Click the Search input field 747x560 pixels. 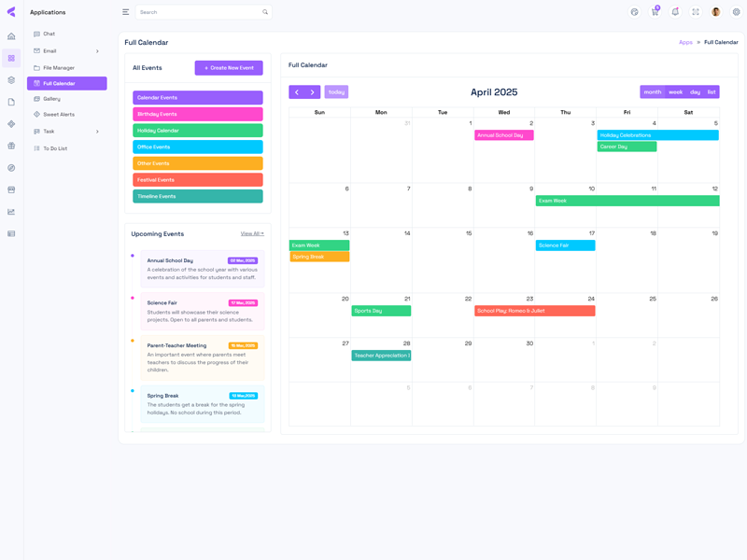(x=198, y=12)
